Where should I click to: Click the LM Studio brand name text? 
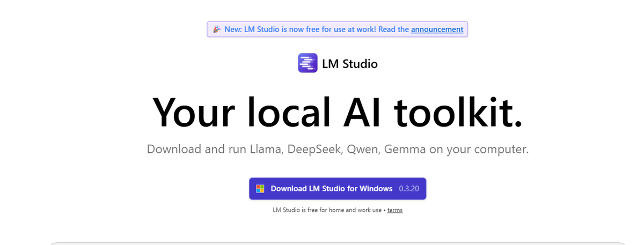pyautogui.click(x=350, y=64)
